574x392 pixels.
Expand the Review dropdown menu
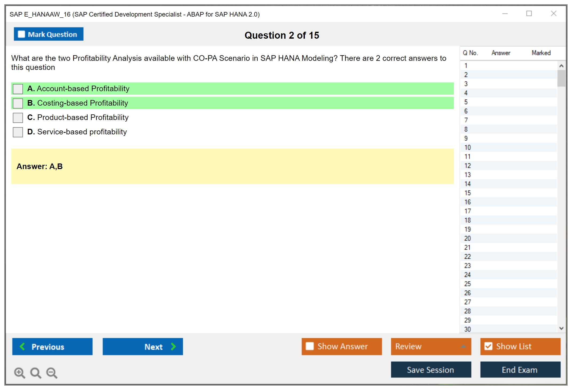coord(463,346)
